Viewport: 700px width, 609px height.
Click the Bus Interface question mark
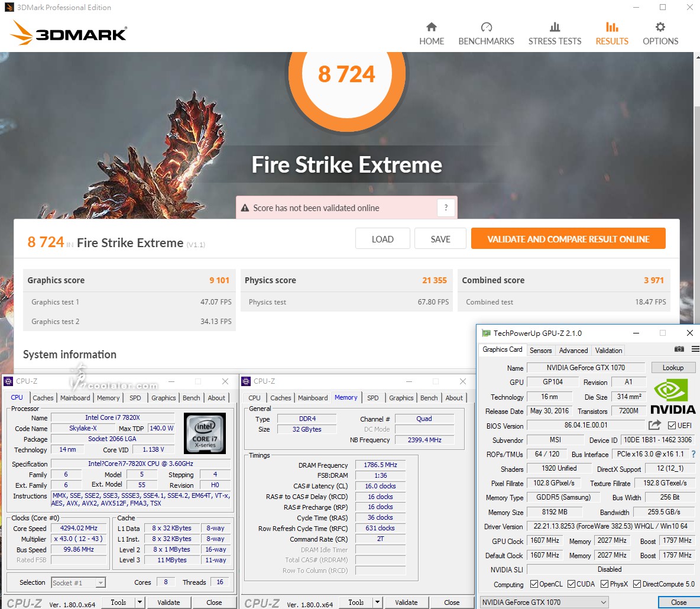click(693, 454)
